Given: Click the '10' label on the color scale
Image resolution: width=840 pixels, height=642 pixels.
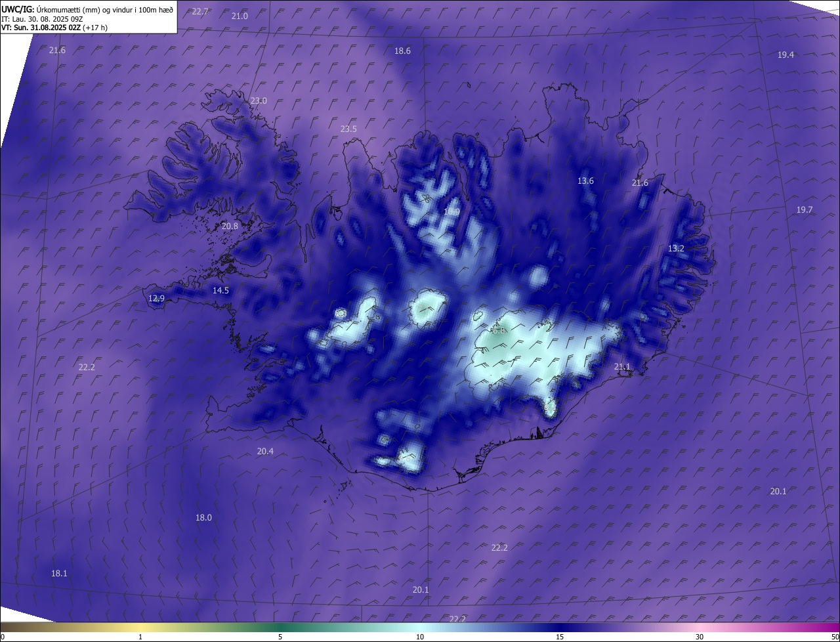Looking at the screenshot, I should tap(420, 637).
